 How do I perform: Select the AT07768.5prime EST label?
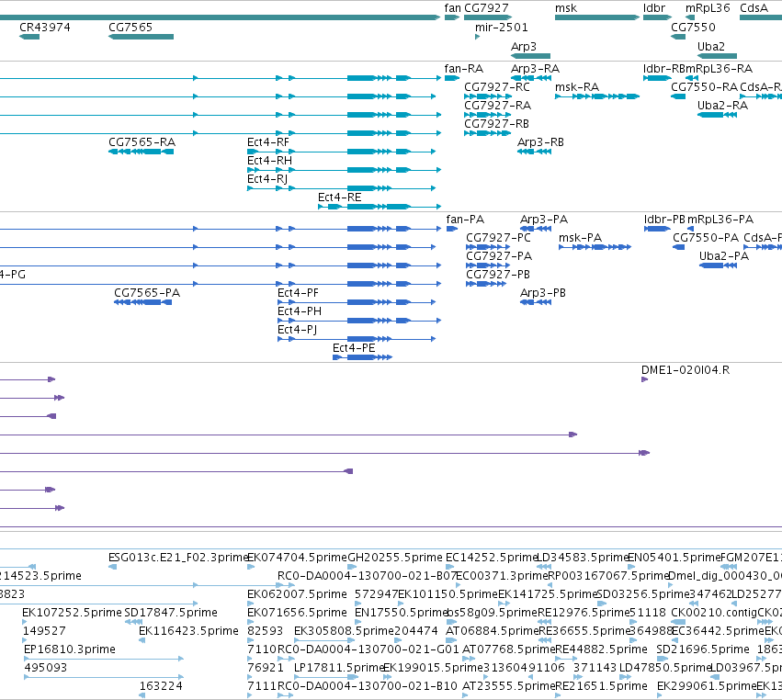509,649
